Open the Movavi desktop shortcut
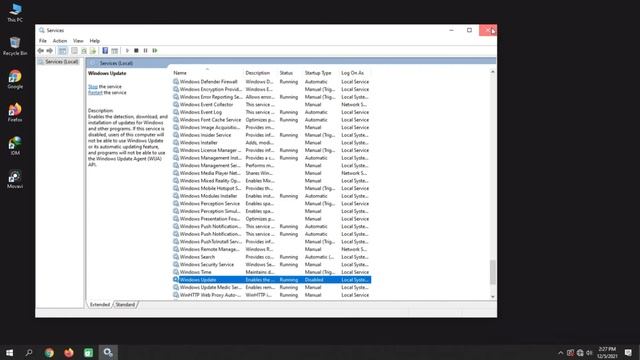This screenshot has height=360, width=640. [x=15, y=179]
